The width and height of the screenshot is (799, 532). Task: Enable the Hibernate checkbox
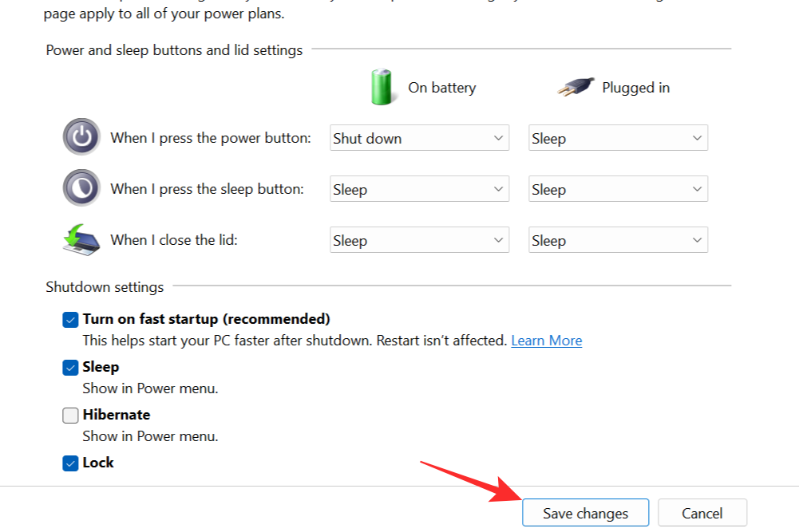pos(70,416)
